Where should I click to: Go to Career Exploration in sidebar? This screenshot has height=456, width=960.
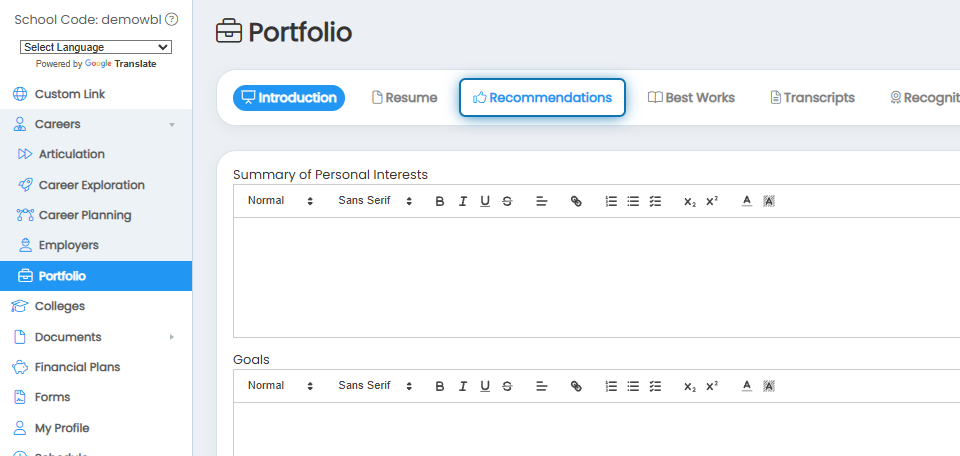click(x=91, y=185)
